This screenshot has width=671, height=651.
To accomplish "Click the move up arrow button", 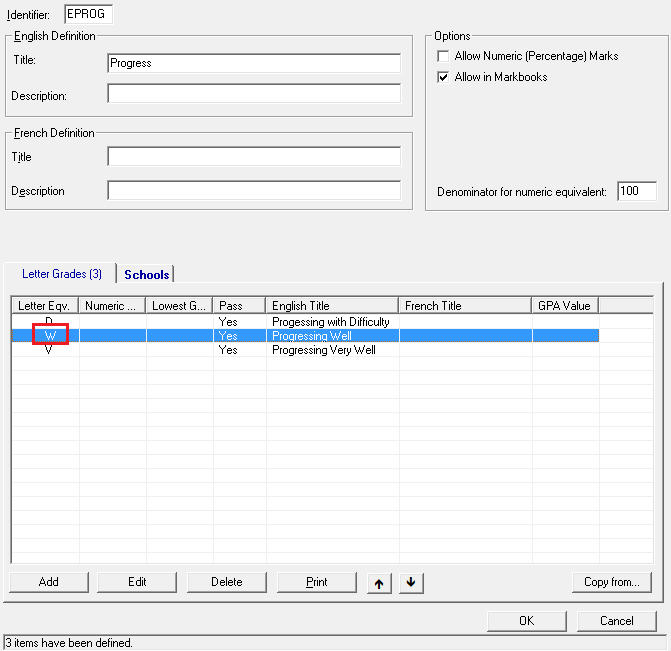I will pos(379,583).
